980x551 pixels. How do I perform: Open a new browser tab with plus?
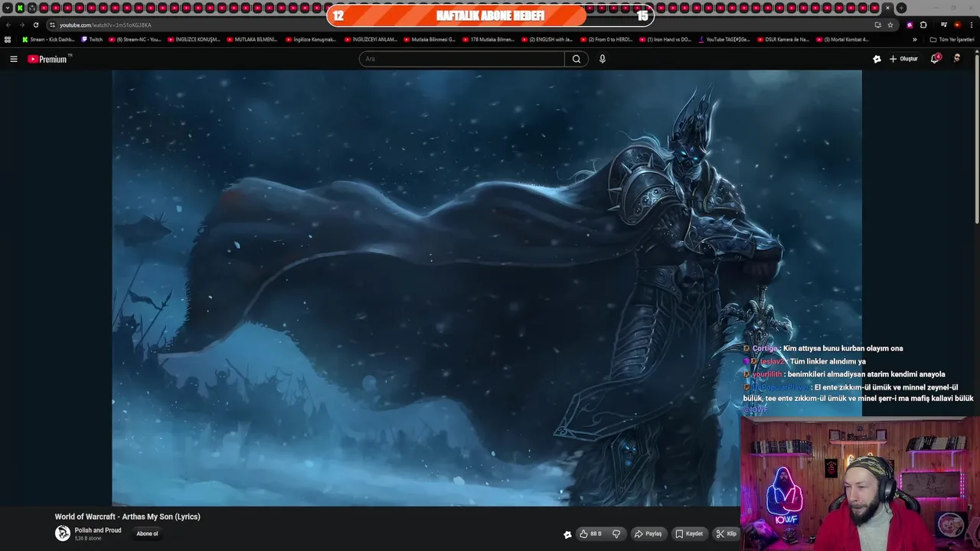point(901,8)
